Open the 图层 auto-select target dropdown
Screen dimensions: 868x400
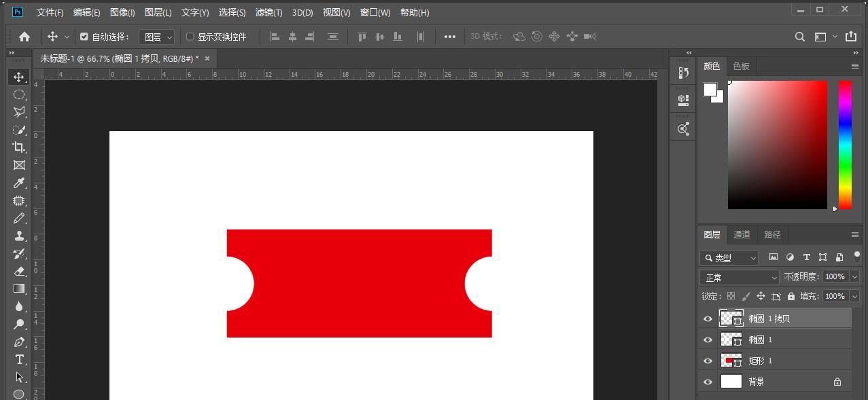coord(156,37)
